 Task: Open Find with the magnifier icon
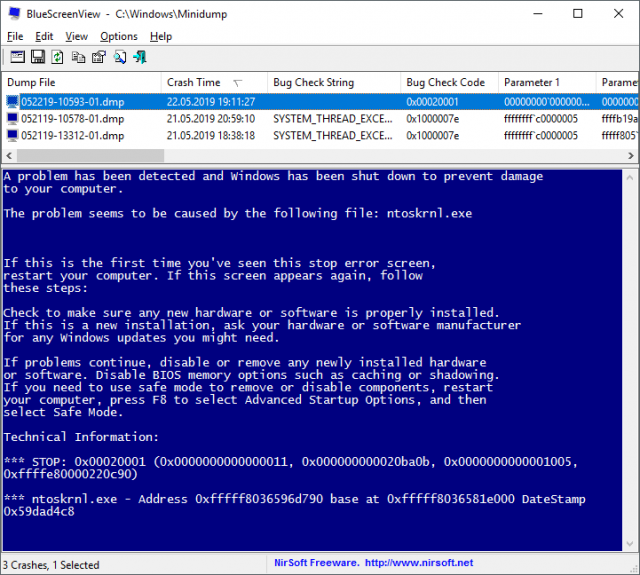point(120,57)
